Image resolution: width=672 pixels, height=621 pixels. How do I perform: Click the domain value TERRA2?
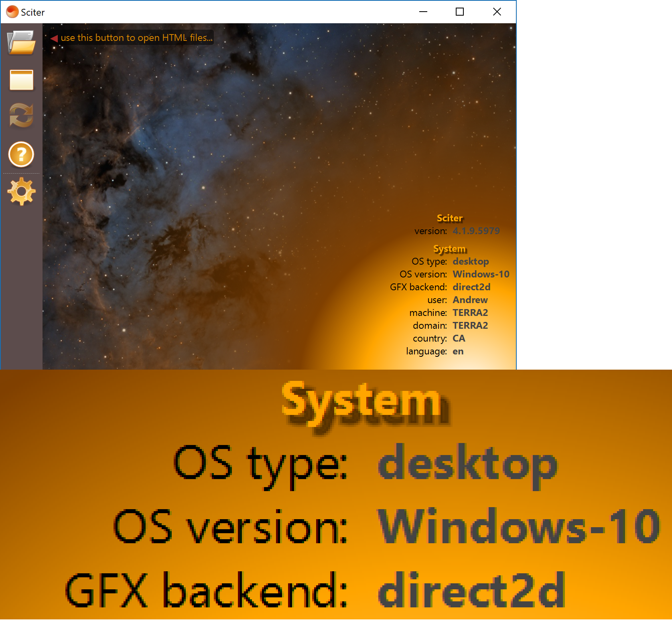click(470, 326)
